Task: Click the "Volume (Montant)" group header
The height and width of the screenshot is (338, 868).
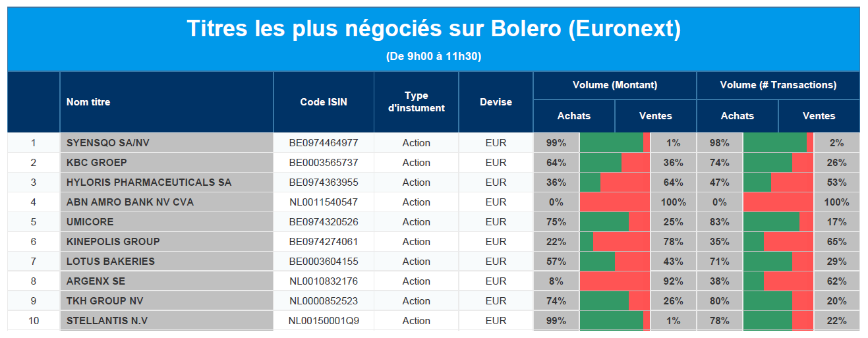Action: point(614,85)
